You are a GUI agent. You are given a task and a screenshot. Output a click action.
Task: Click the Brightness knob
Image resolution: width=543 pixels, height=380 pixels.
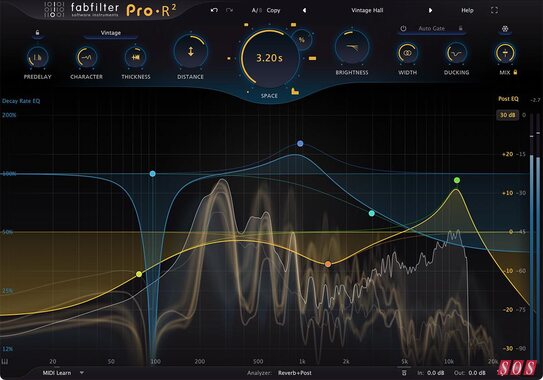[351, 47]
